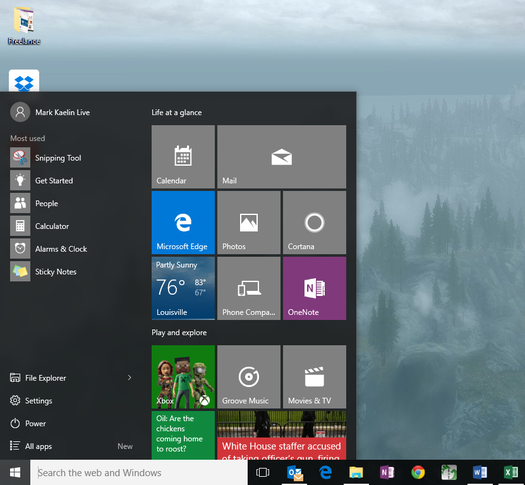
Task: Open Settings from Start menu
Action: [x=31, y=401]
